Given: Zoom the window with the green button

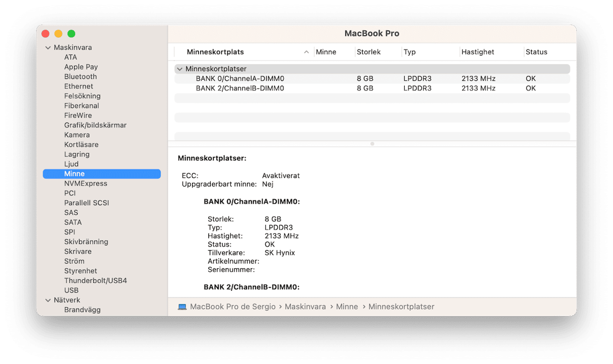Looking at the screenshot, I should click(72, 34).
